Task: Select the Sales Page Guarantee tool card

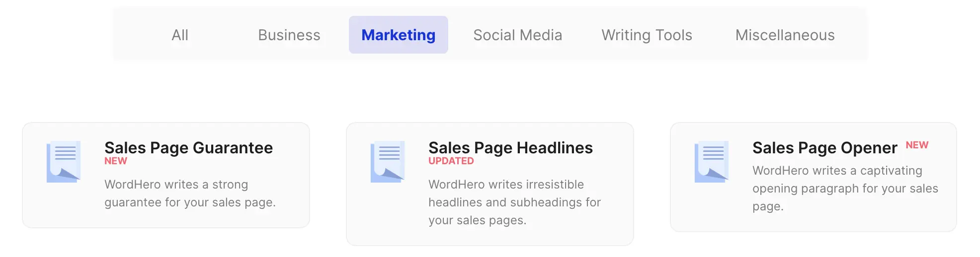Action: (x=166, y=218)
